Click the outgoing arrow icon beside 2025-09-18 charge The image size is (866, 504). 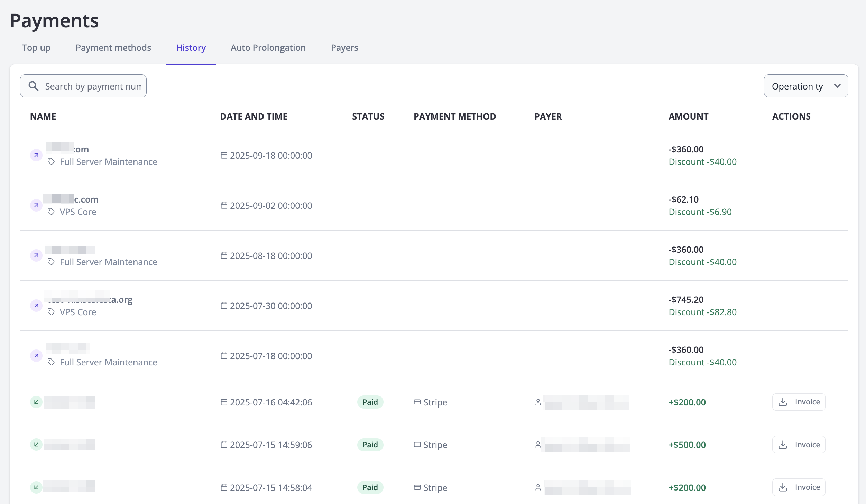point(36,155)
